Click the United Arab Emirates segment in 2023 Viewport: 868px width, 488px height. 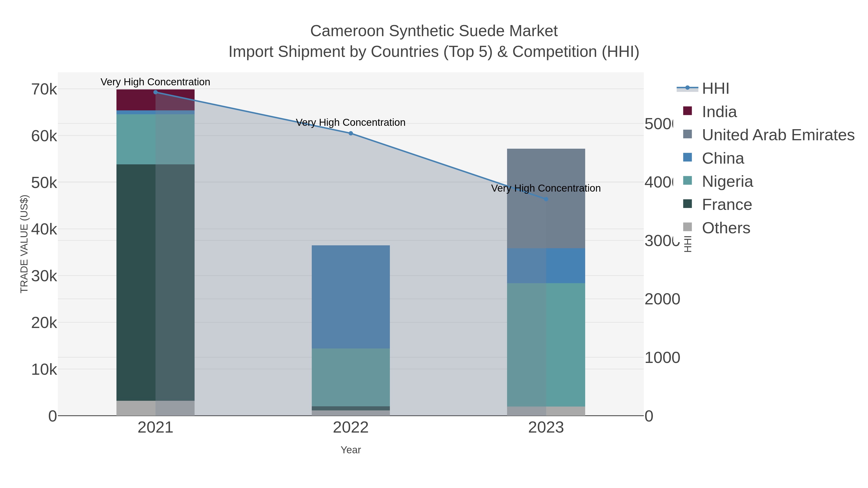point(546,199)
